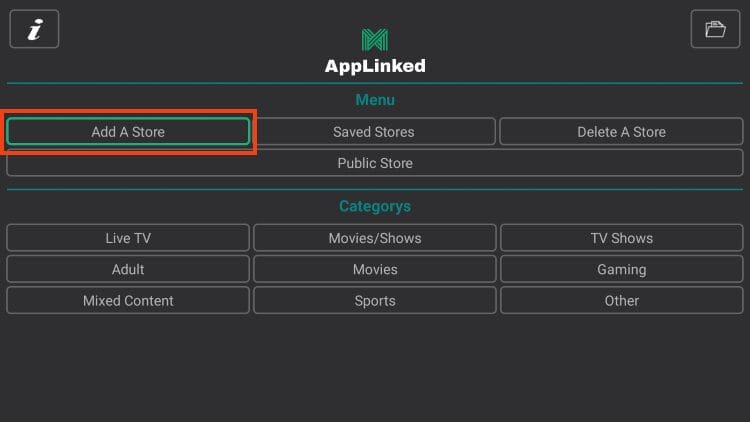Click the Menu heading text
750x422 pixels.
tap(375, 100)
